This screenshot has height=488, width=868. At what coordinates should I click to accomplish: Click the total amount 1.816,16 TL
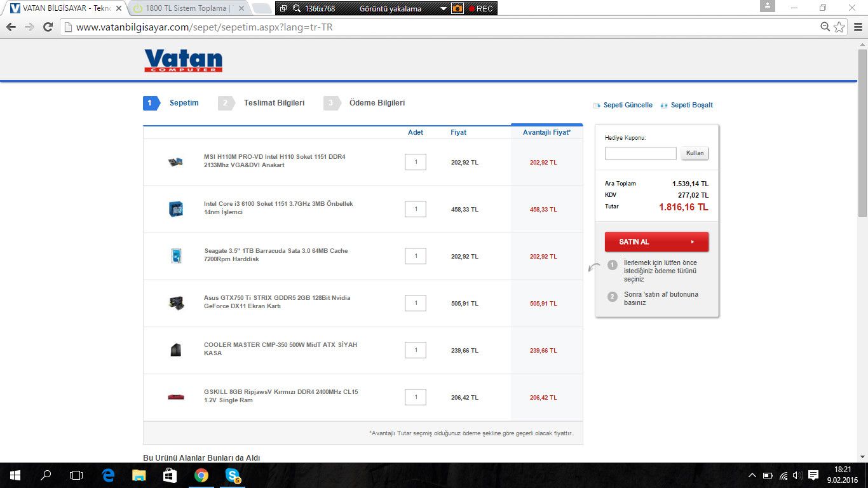click(684, 207)
